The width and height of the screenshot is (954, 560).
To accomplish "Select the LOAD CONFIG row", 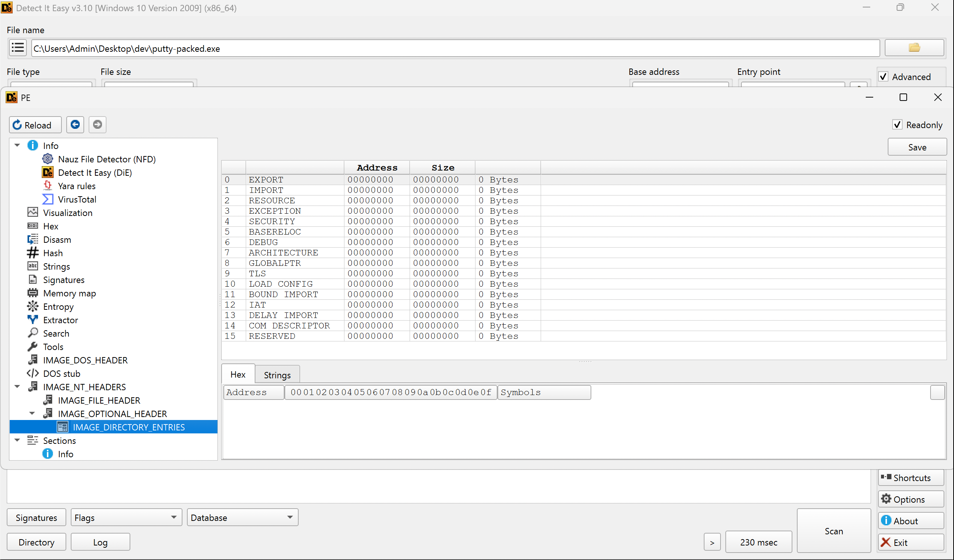I will (x=584, y=284).
